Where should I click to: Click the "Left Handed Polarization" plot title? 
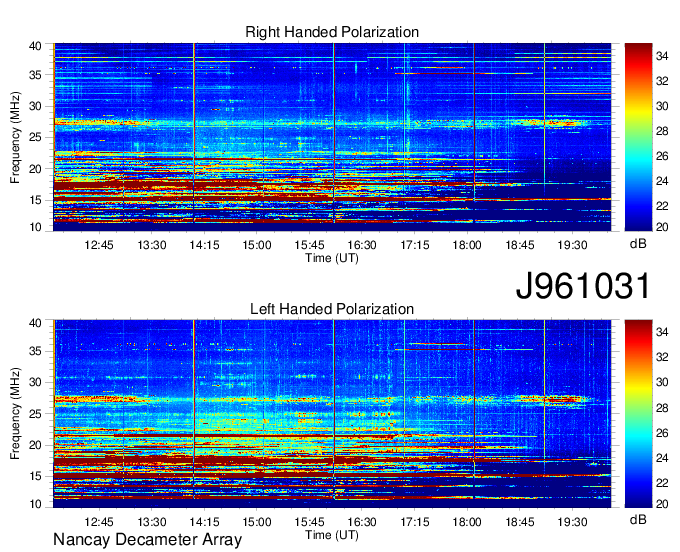click(332, 309)
